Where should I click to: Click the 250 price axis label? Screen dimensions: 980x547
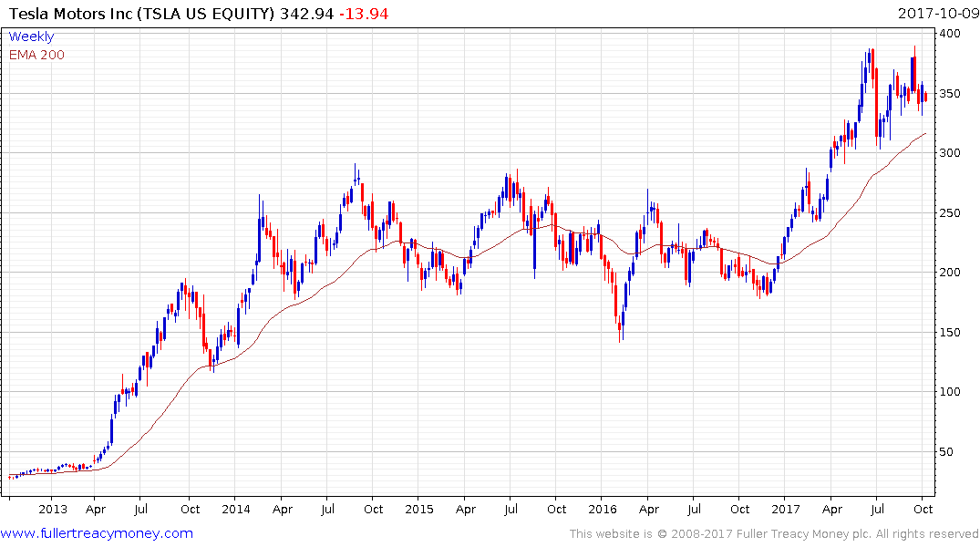(x=950, y=213)
